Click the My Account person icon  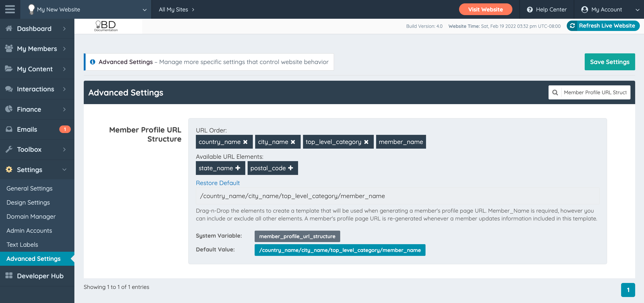coord(585,9)
